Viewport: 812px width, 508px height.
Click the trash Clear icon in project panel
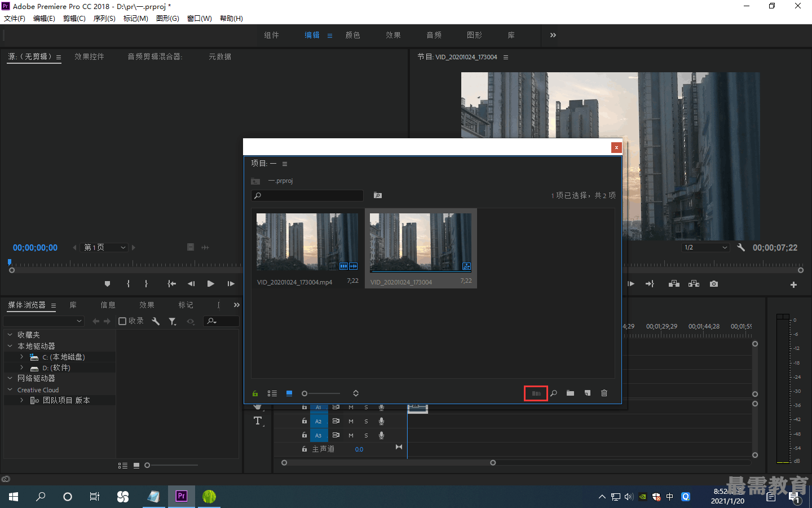tap(604, 393)
